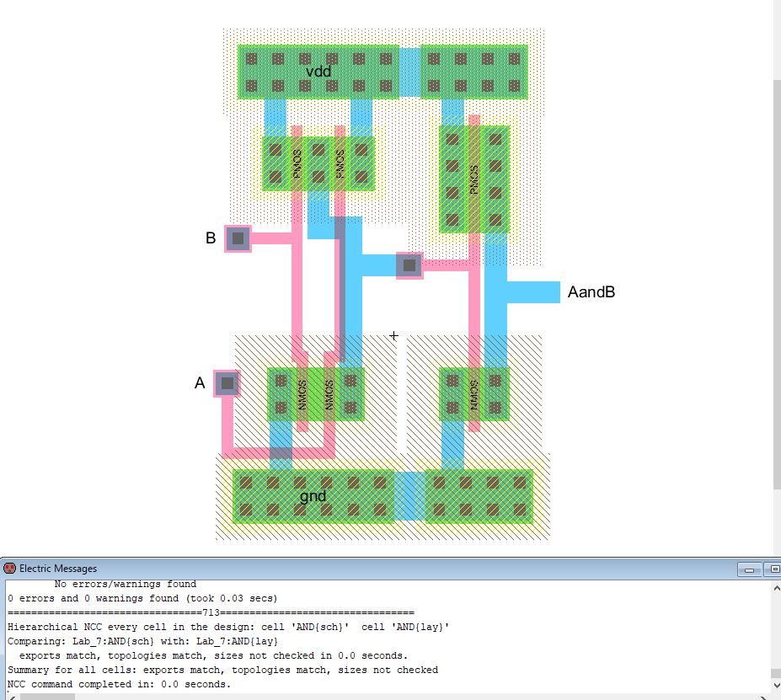Select the poly contact beside label A
The image size is (781, 700).
point(227,383)
